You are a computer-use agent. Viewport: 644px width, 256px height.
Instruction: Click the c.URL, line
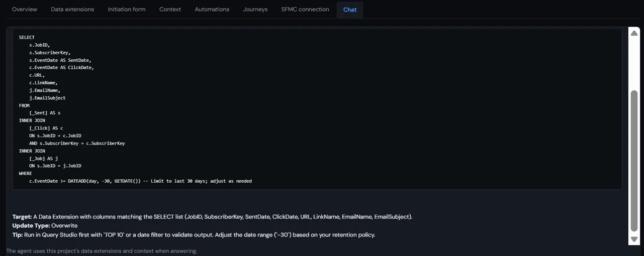coord(37,75)
